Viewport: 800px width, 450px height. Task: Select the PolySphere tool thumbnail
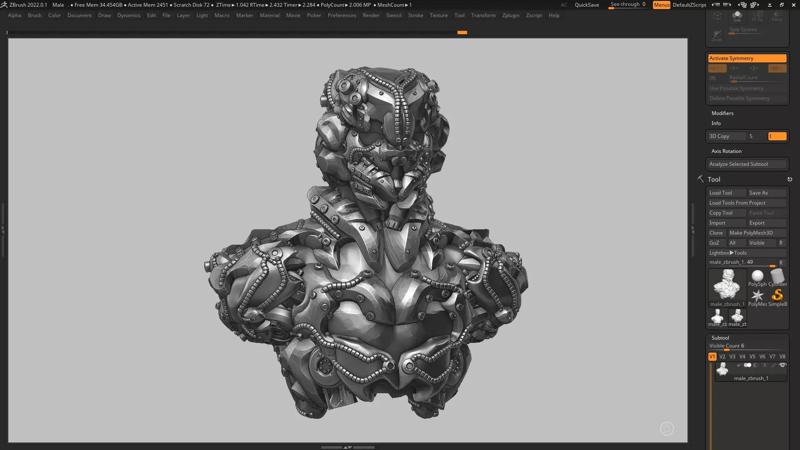tap(757, 277)
